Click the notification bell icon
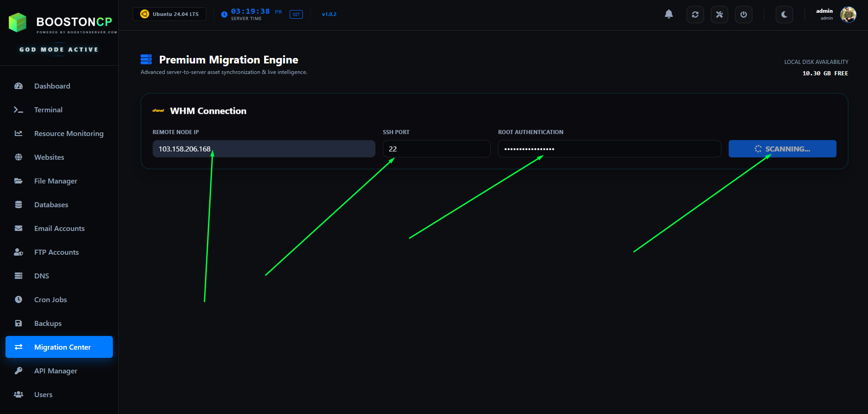Image resolution: width=868 pixels, height=414 pixels. pos(669,14)
